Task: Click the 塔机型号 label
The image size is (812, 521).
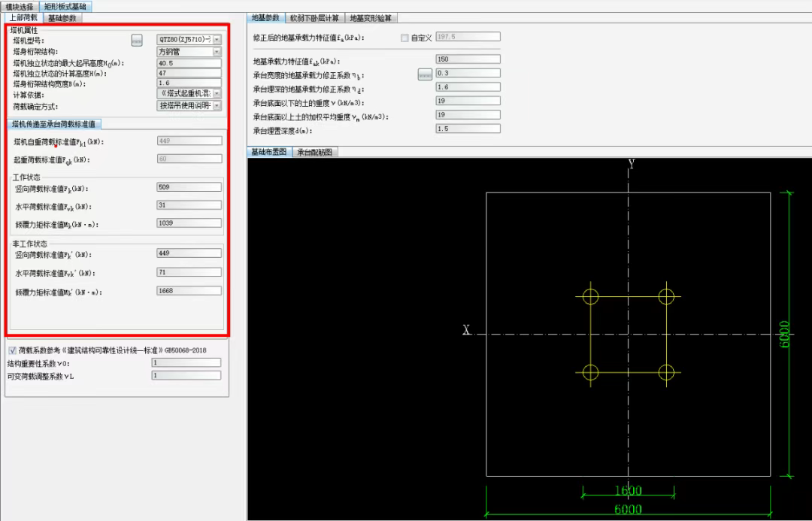Action: 29,41
